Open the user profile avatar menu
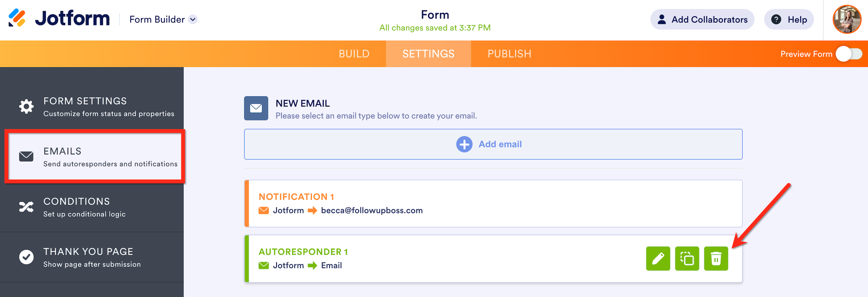Image resolution: width=868 pixels, height=297 pixels. click(847, 19)
